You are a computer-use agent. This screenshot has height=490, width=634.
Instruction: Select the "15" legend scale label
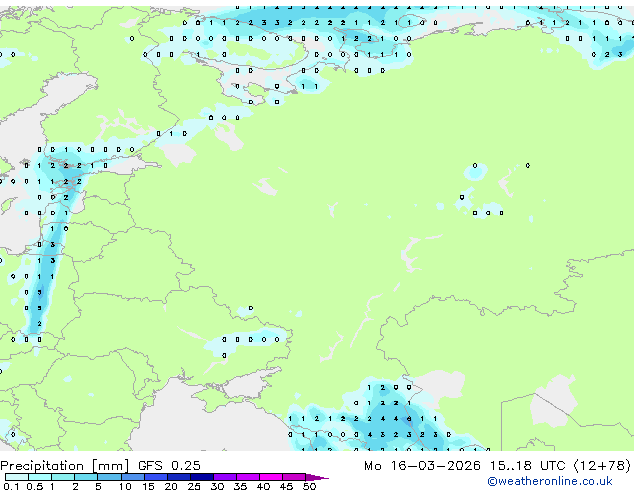coord(148,486)
